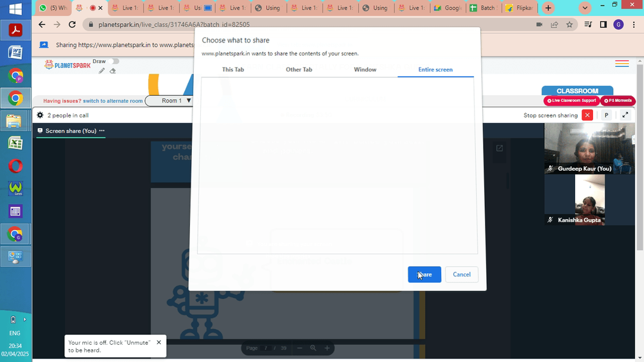
Task: Click the P button near fullscreen
Action: click(606, 115)
